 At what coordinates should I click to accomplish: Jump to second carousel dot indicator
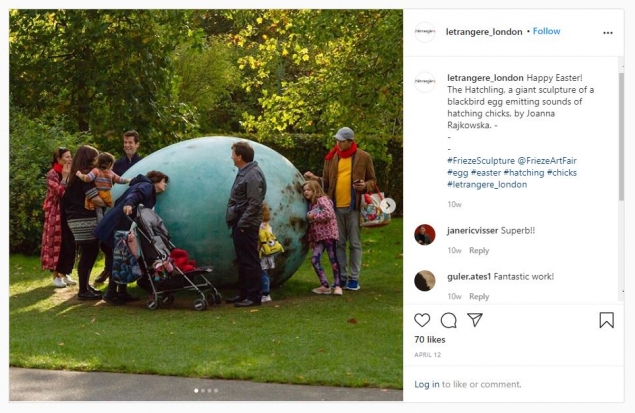pyautogui.click(x=203, y=391)
